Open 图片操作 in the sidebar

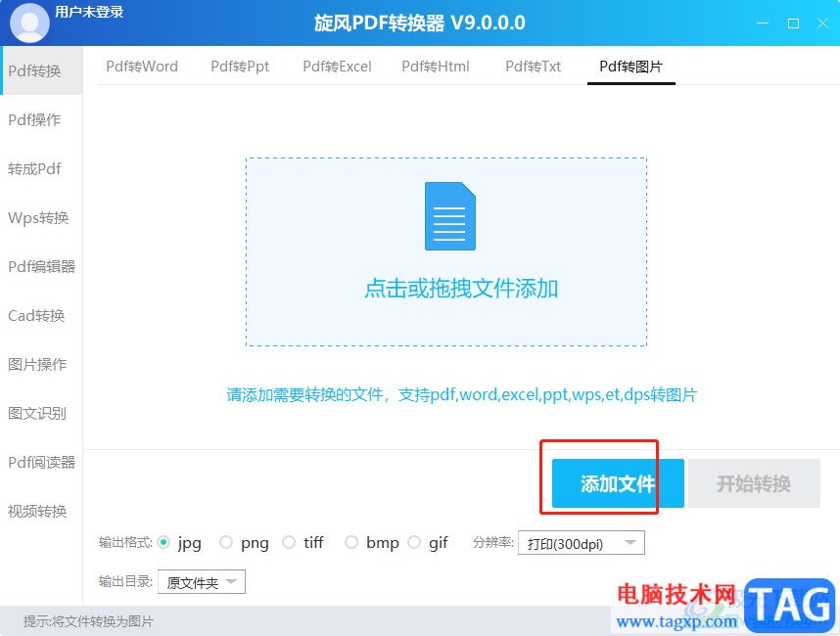click(x=41, y=364)
